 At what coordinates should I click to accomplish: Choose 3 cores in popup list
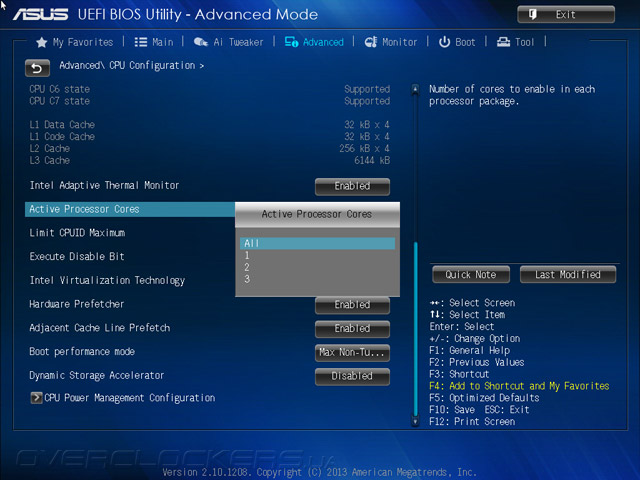tap(317, 279)
